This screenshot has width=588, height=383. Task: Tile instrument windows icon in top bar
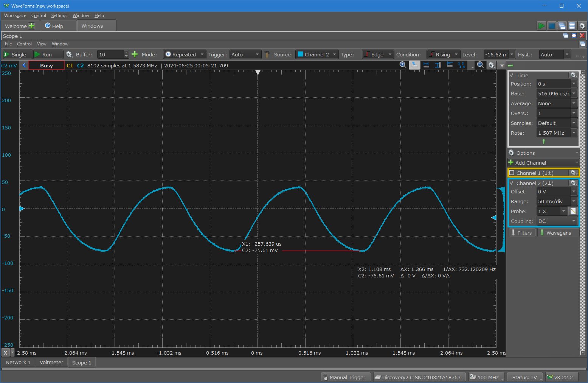572,26
